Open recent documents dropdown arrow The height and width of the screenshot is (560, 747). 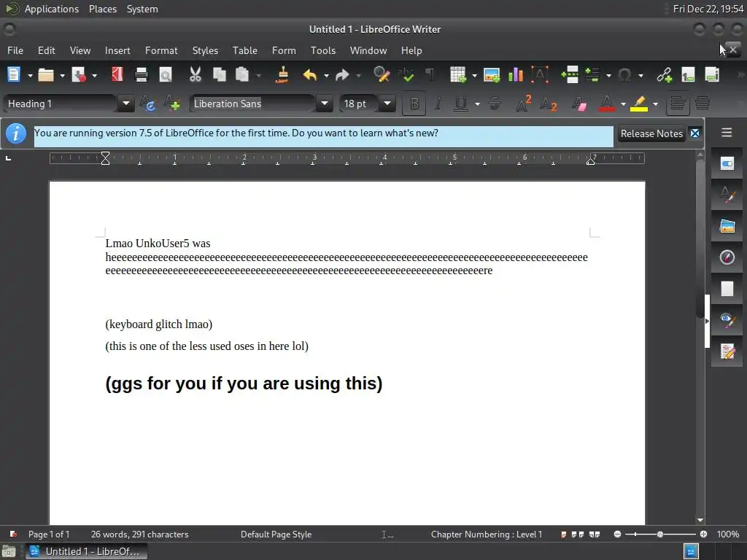point(62,75)
